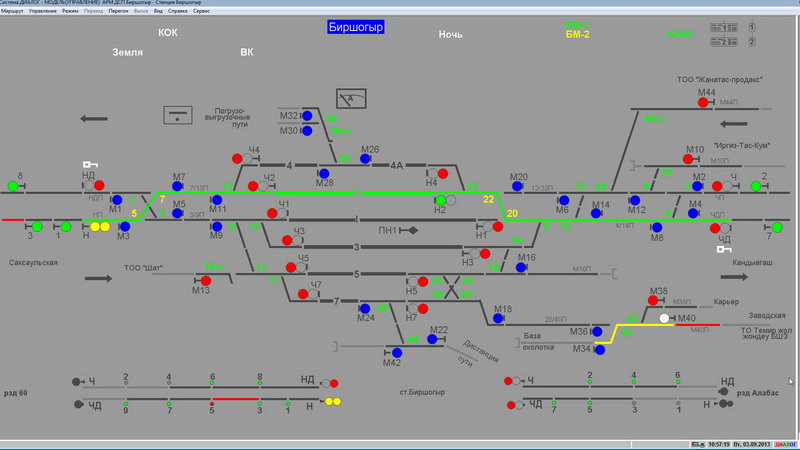This screenshot has height=450, width=800.
Task: Select red signal Ч2
Action: coord(253,186)
